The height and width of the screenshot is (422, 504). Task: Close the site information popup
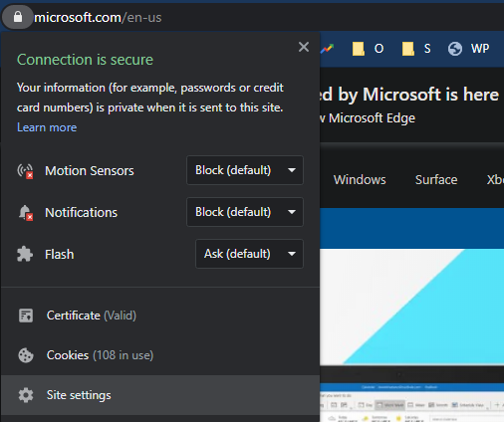[x=304, y=47]
